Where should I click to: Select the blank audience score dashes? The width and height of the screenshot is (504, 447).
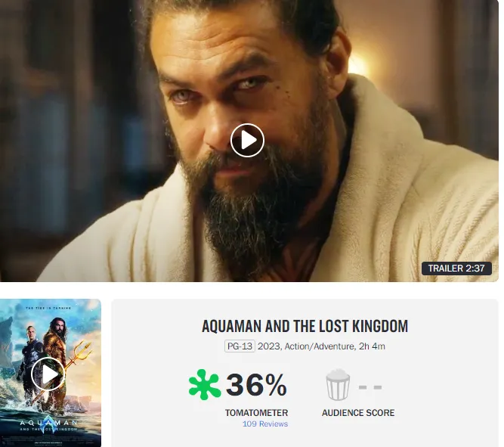pos(370,386)
